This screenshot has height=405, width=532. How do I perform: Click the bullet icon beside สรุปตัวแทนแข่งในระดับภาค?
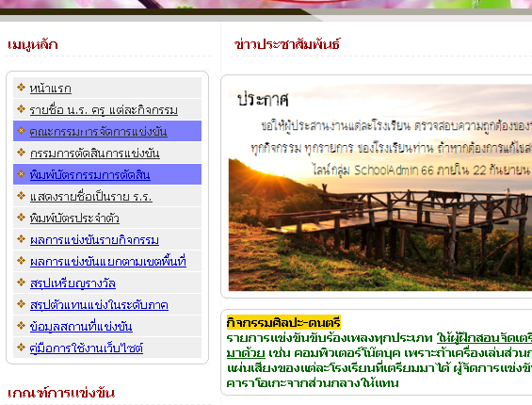(x=21, y=304)
